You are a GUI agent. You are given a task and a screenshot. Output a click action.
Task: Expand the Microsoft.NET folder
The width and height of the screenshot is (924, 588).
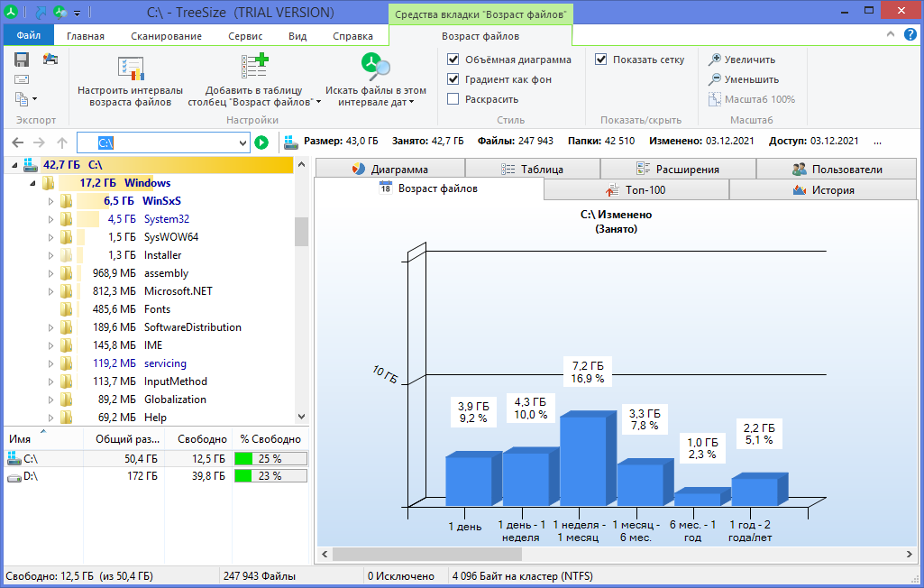tap(50, 291)
